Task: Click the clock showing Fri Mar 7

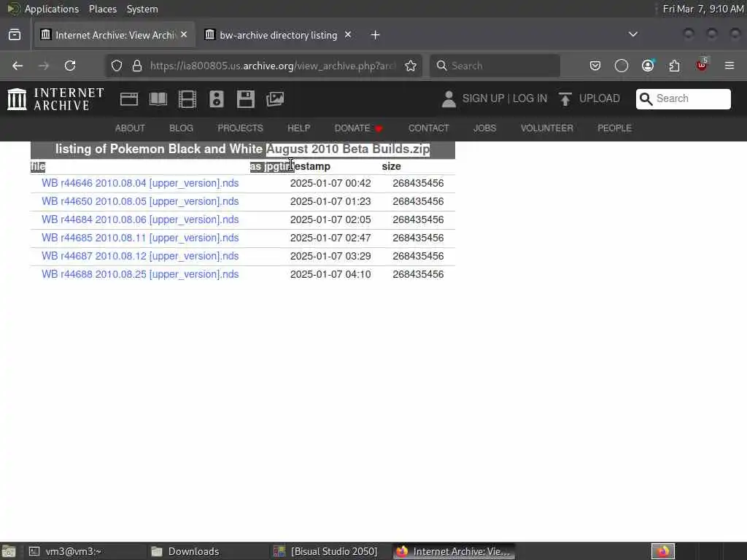Action: (x=703, y=9)
